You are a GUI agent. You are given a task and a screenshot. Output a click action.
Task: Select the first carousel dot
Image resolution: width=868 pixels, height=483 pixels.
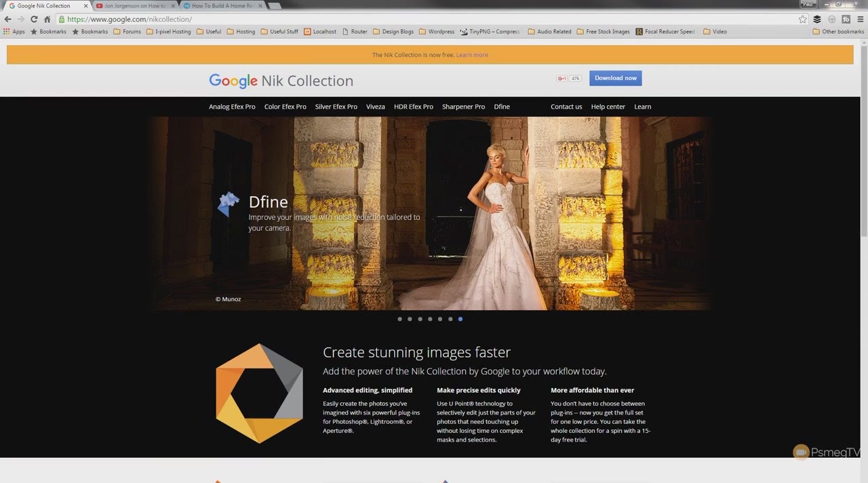tap(399, 319)
